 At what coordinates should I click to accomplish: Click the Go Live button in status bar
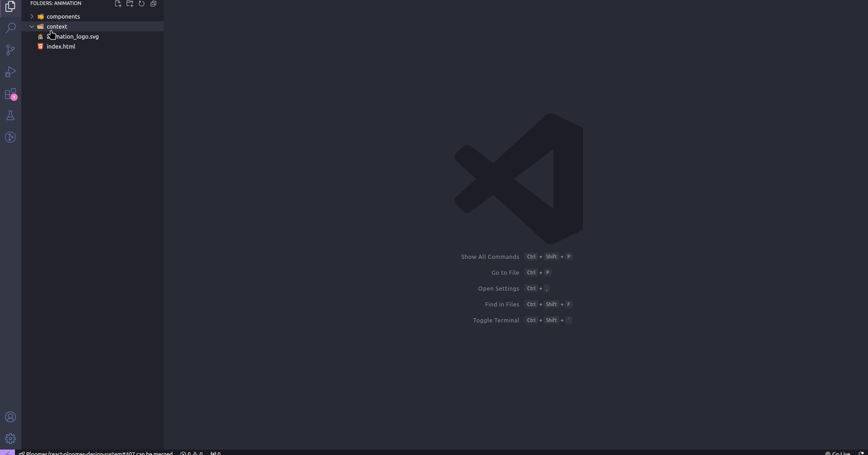(x=838, y=453)
